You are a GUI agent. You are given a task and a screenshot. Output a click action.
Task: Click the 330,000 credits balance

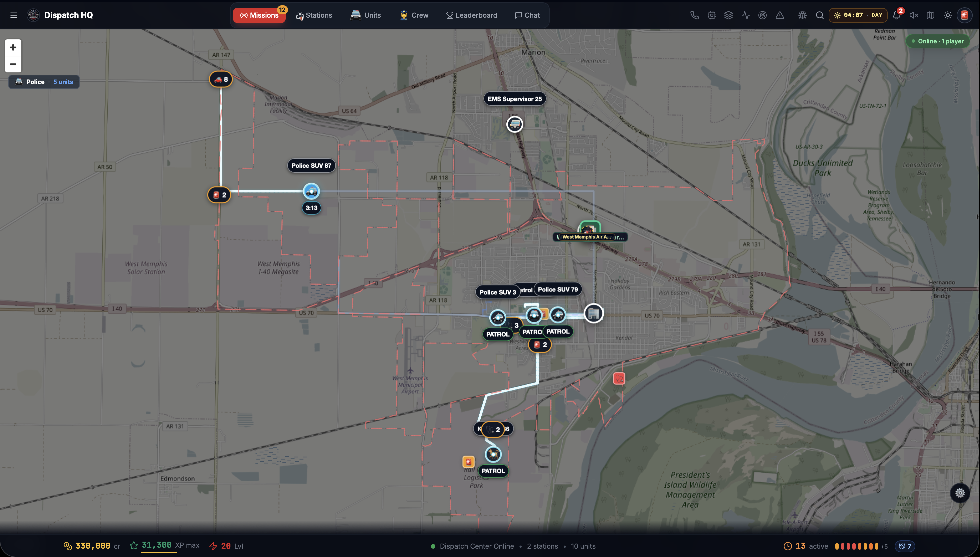92,546
